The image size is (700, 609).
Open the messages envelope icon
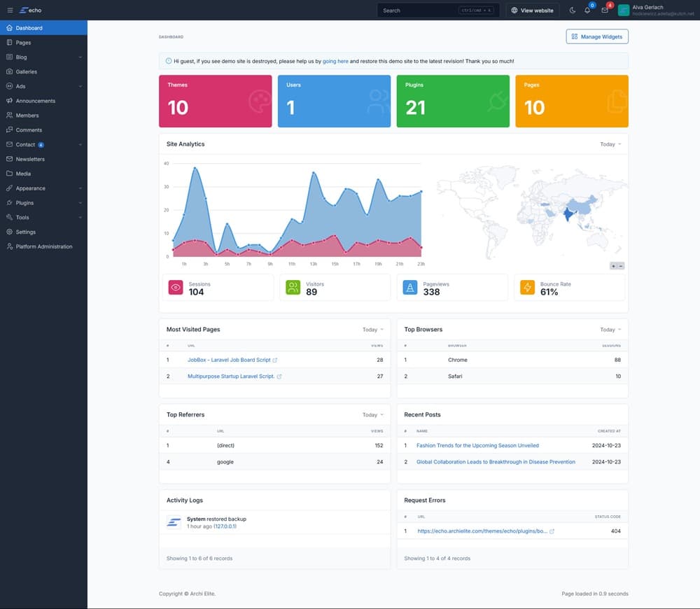click(605, 10)
